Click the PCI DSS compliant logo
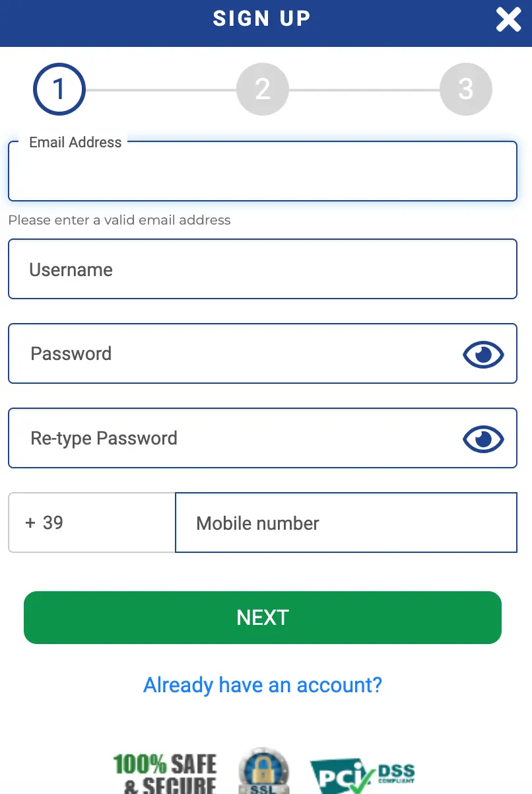The width and height of the screenshot is (532, 794). pos(362,776)
